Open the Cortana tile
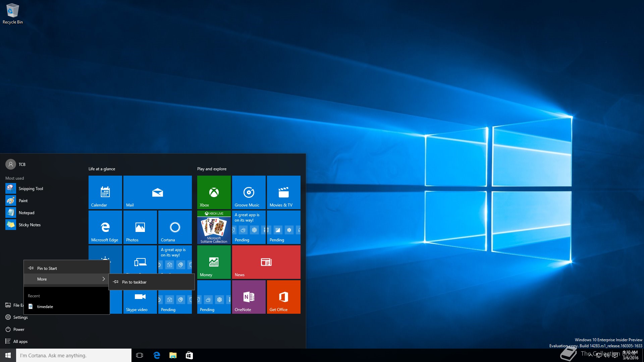 tap(175, 227)
